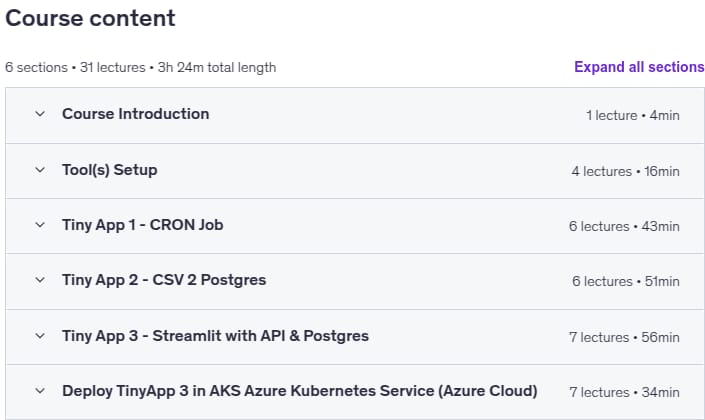Toggle chevron for Tiny App 2 - CSV 2 Postgres
The width and height of the screenshot is (705, 420).
[40, 280]
